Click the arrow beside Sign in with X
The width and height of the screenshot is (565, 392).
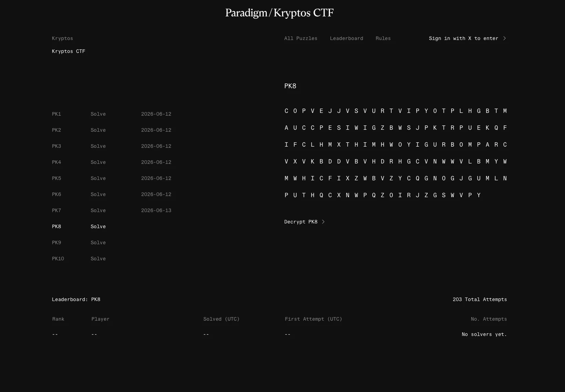505,38
